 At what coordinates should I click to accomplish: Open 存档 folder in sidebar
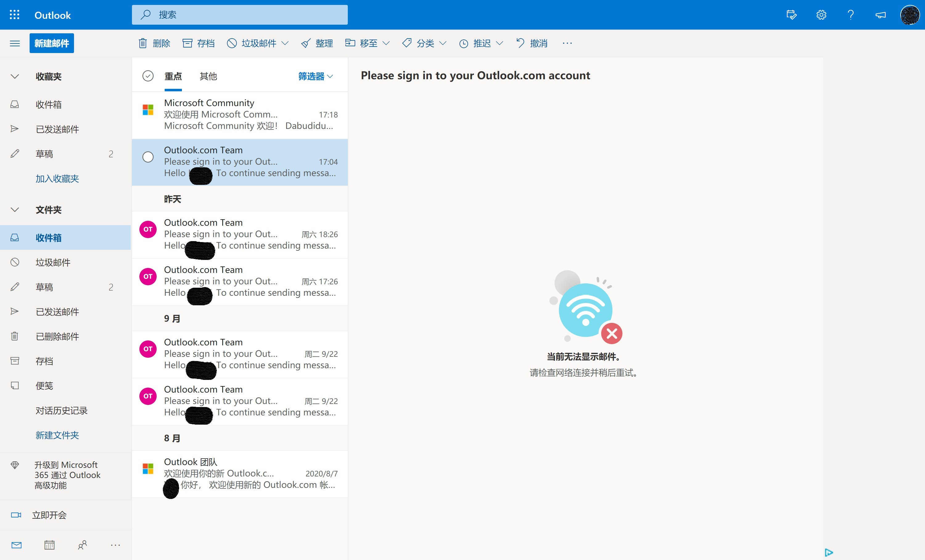(x=65, y=361)
